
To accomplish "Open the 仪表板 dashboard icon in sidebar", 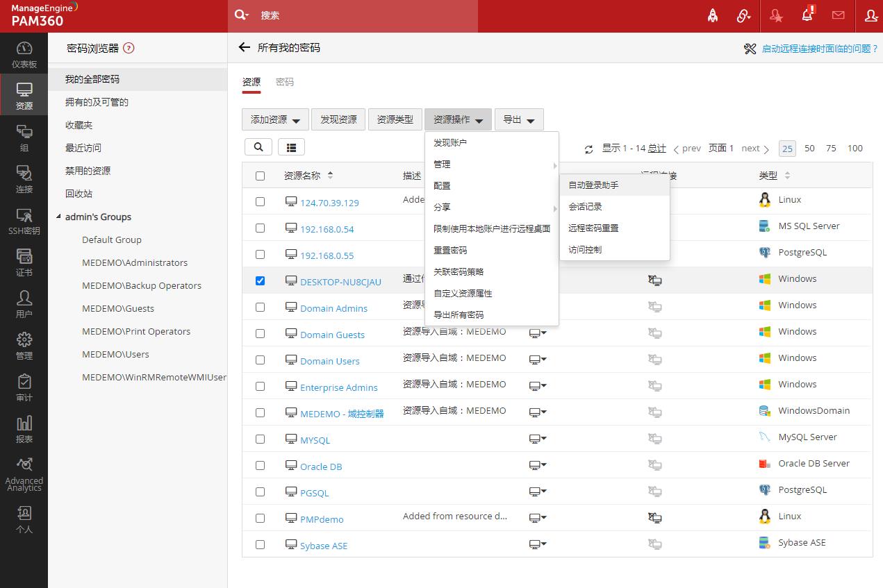I will 24,55.
